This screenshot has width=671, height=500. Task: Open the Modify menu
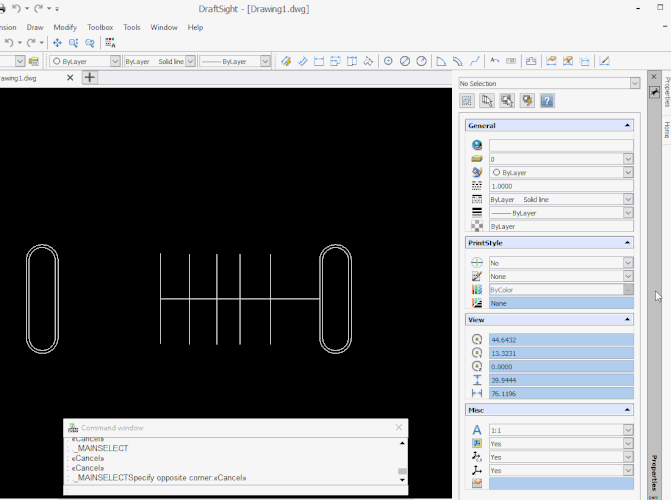click(x=65, y=27)
